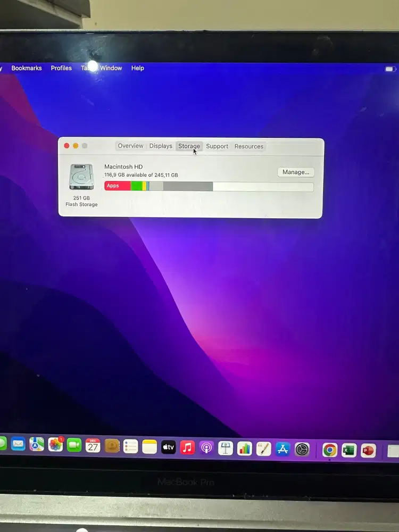
Task: Launch Podcasts from the Dock
Action: (x=206, y=448)
